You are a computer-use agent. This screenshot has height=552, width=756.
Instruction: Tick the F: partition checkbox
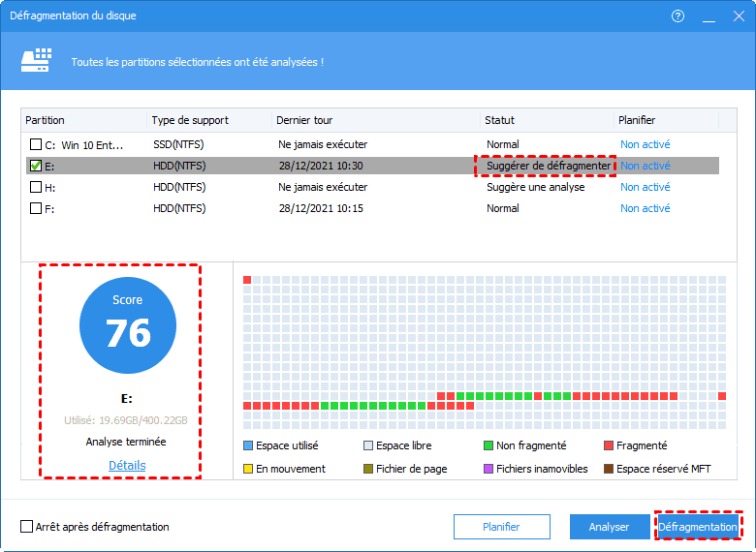pos(36,208)
